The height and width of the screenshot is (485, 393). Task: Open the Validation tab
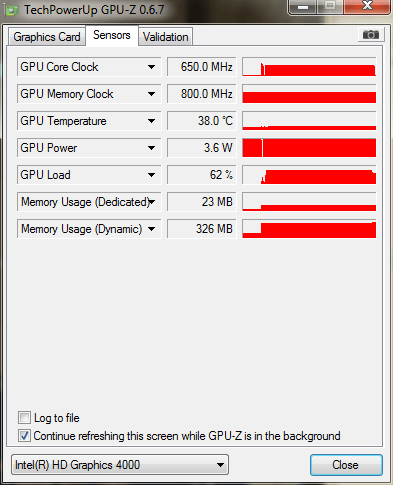(166, 37)
